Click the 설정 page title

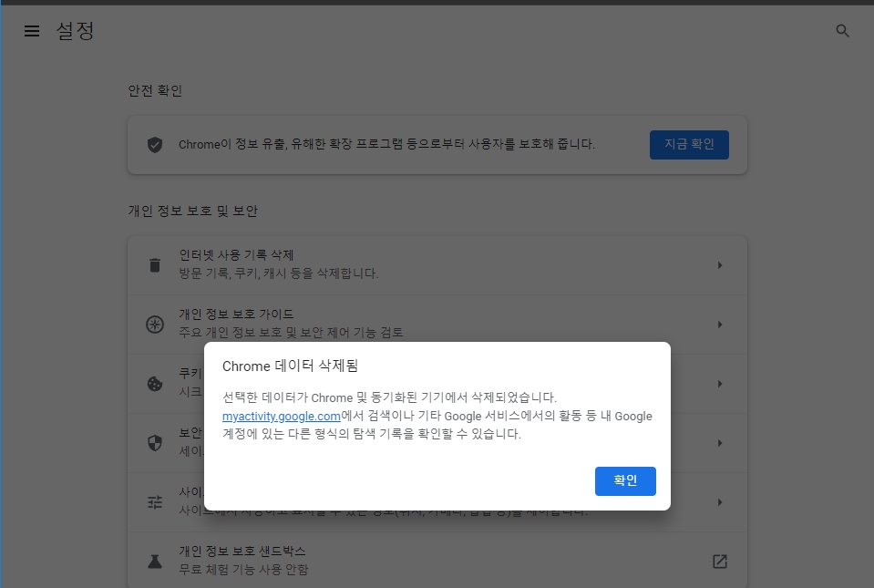[x=76, y=31]
